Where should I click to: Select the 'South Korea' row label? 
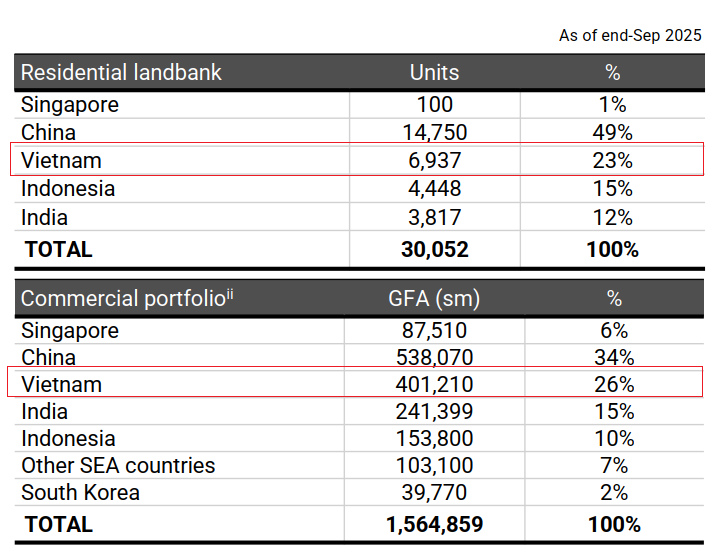80,493
